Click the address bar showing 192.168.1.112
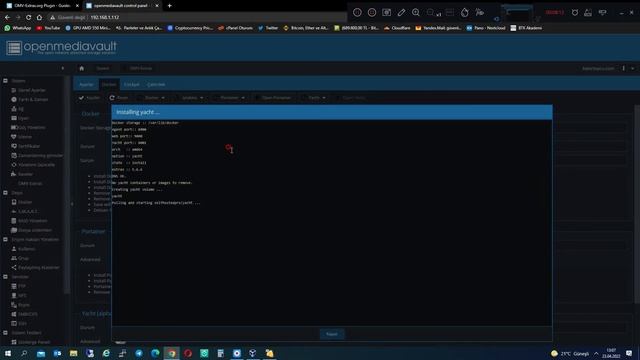The height and width of the screenshot is (360, 640). click(196, 18)
